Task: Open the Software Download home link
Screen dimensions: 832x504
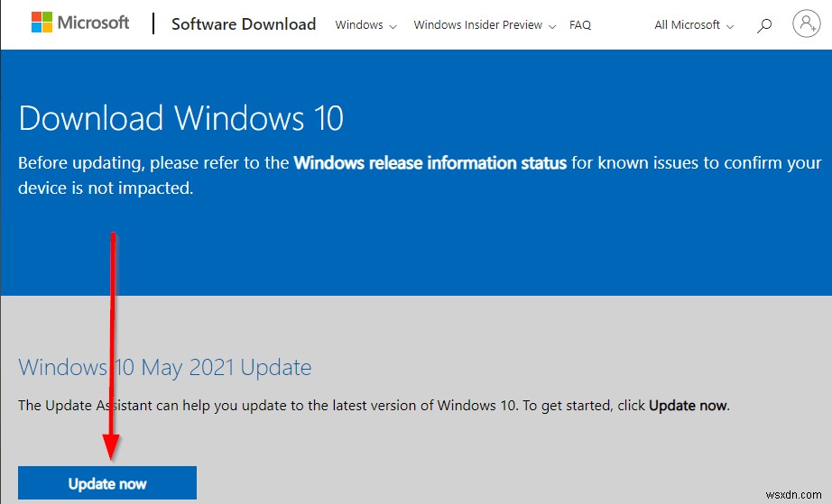Action: (244, 24)
